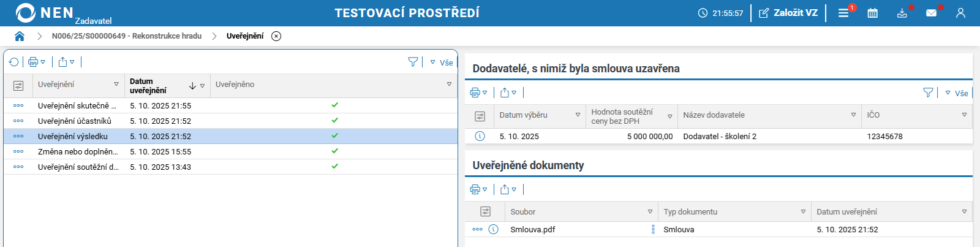This screenshot has height=247, width=980.
Task: Open hamburger menu with notification badge
Action: click(x=843, y=13)
